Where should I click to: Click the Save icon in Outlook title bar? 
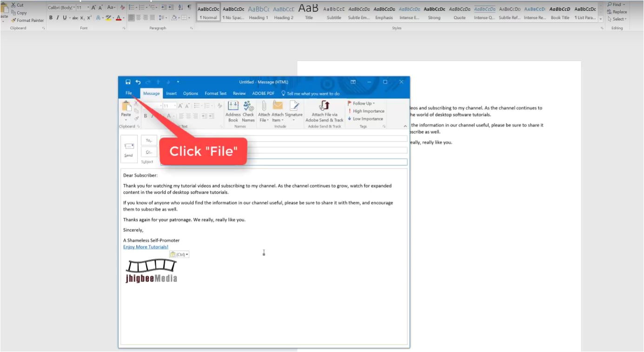click(x=128, y=82)
